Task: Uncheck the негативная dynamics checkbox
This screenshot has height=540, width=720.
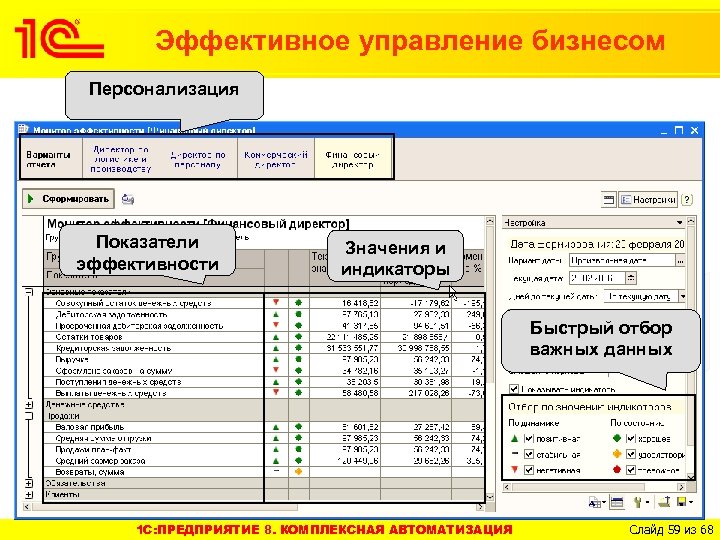Action: pos(529,470)
